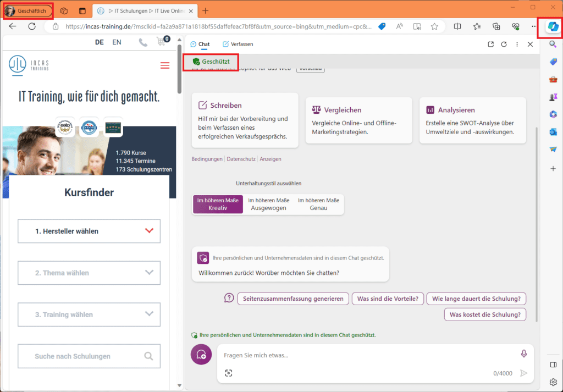Toggle the split screen icon
The image size is (563, 392).
(457, 26)
